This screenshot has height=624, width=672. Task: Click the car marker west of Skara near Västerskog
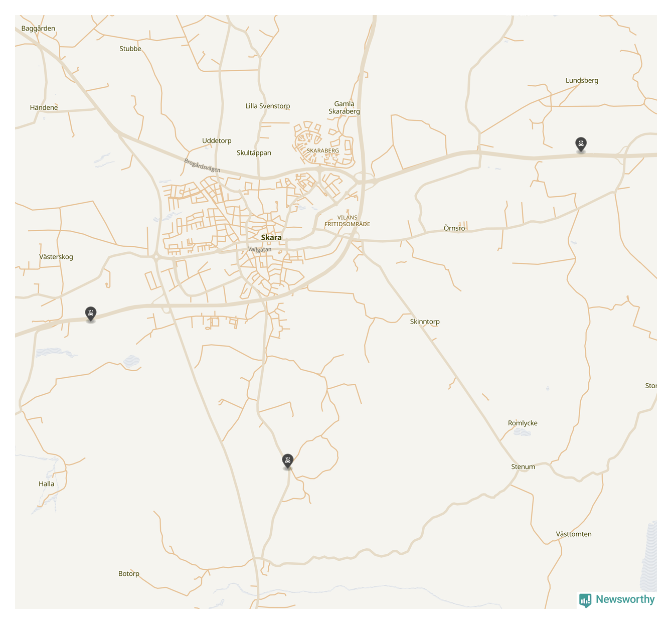click(90, 314)
